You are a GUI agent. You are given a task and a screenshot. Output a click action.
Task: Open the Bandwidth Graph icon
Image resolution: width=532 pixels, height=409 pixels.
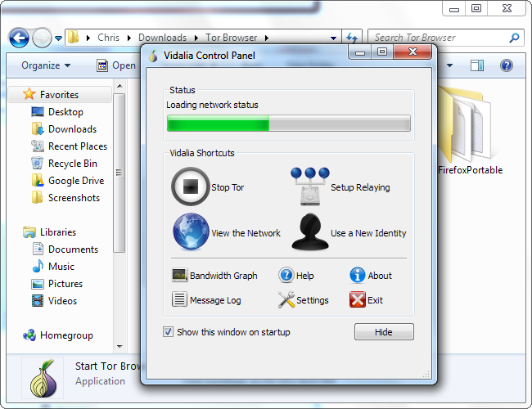179,275
